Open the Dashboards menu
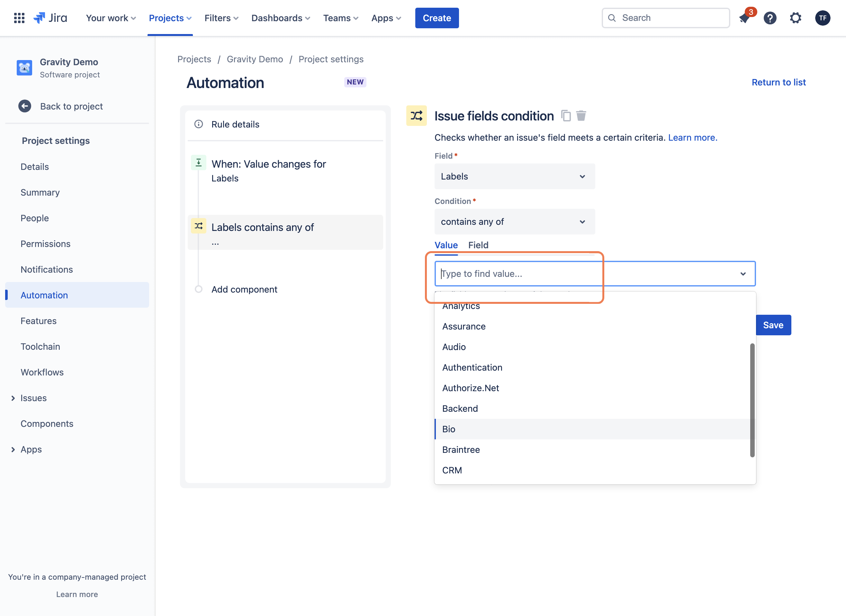The width and height of the screenshot is (846, 616). tap(281, 18)
